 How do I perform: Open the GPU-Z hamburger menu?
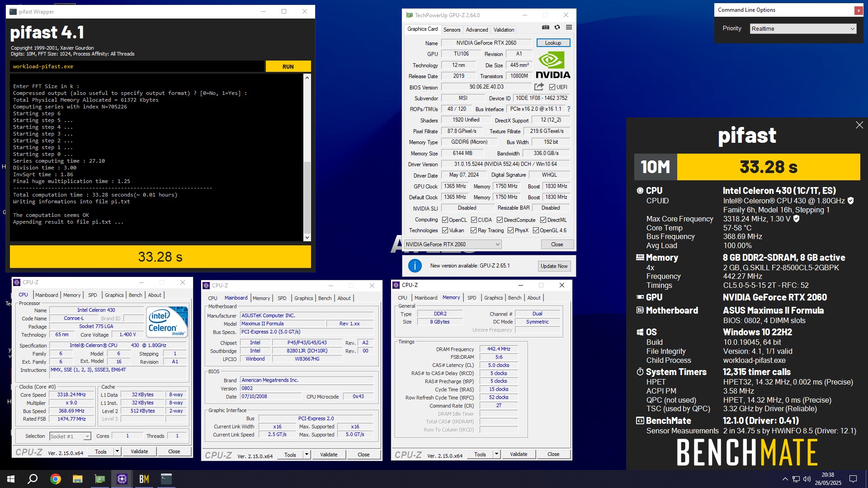click(569, 28)
